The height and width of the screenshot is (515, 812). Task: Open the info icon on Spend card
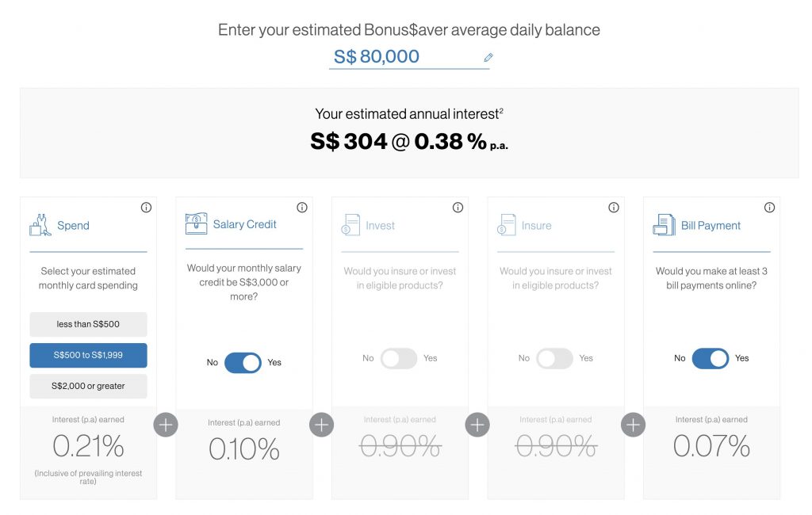146,208
